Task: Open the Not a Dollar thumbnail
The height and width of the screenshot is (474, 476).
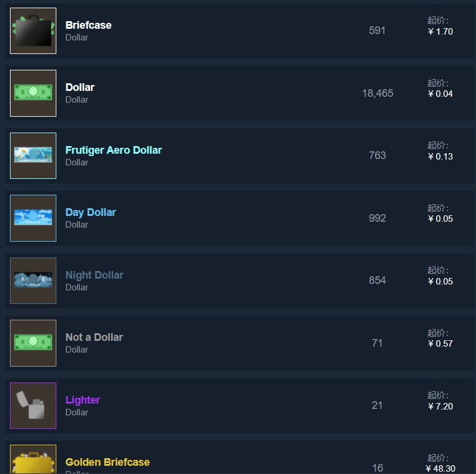Action: click(x=33, y=343)
